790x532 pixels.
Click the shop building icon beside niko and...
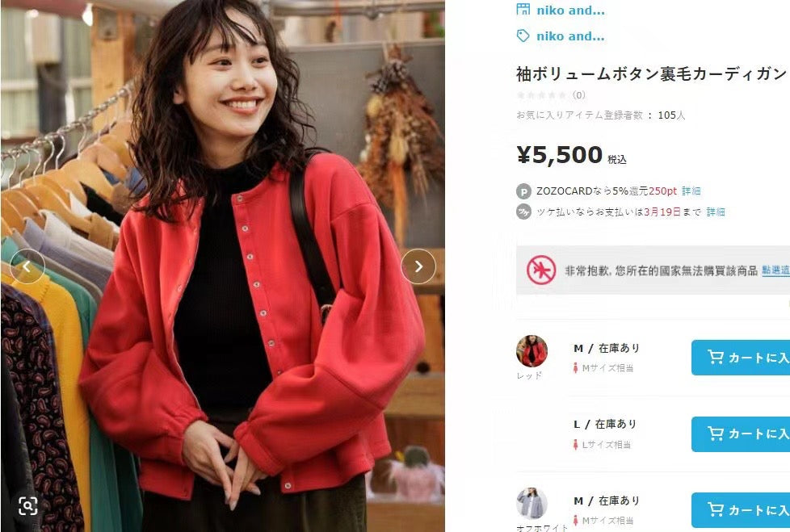coord(523,9)
